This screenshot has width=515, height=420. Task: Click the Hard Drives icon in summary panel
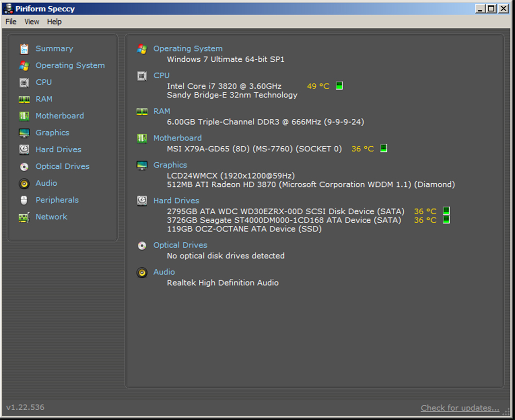142,201
